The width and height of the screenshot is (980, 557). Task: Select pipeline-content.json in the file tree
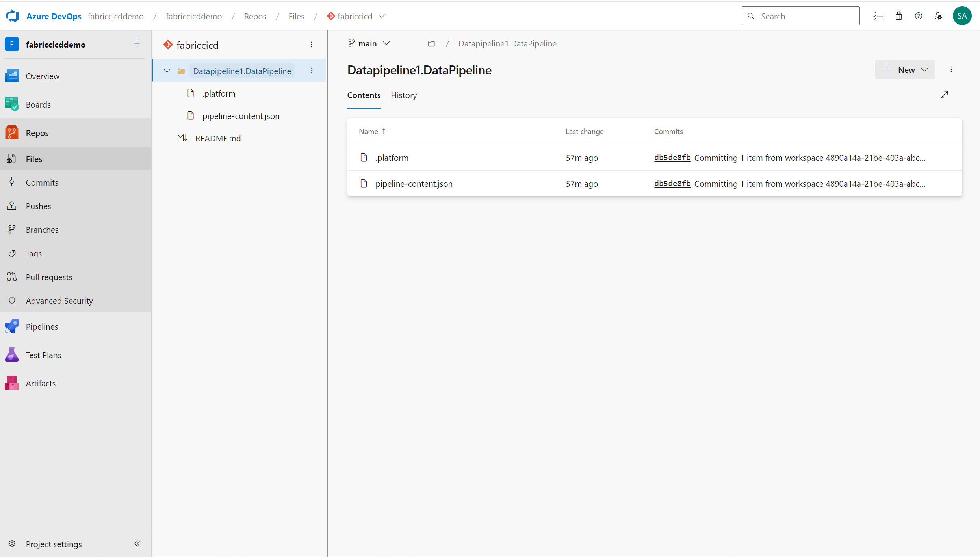[x=241, y=116]
